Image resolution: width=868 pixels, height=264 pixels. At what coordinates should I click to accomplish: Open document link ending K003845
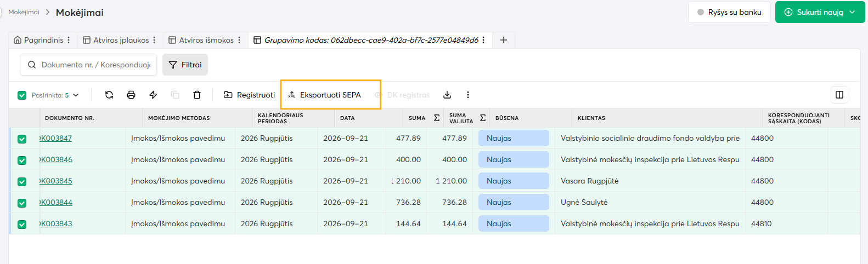click(56, 181)
